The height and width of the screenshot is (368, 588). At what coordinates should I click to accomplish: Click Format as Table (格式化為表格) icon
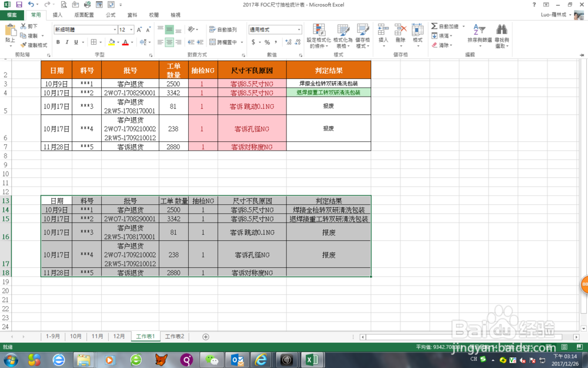pyautogui.click(x=343, y=36)
